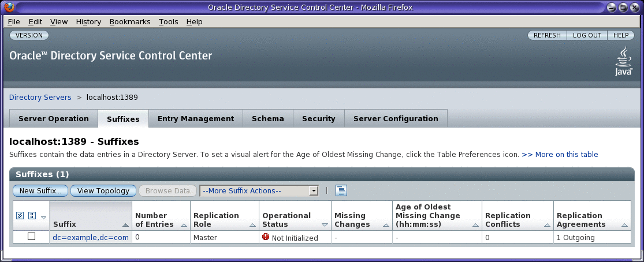Viewport: 644px width, 262px height.
Task: Open the Edit menu
Action: click(x=35, y=22)
